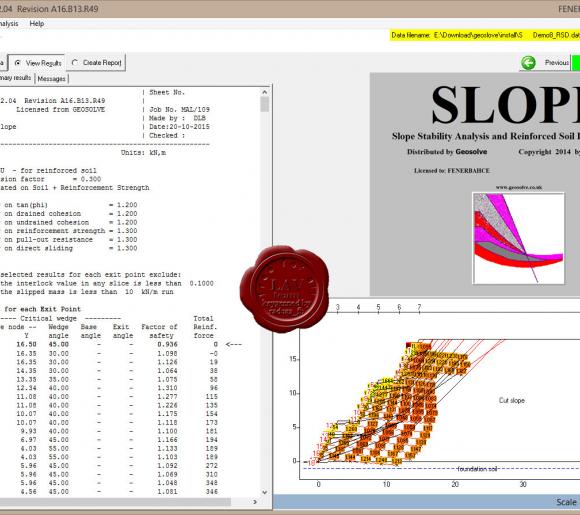Click the Units: kN,m text

(144, 152)
